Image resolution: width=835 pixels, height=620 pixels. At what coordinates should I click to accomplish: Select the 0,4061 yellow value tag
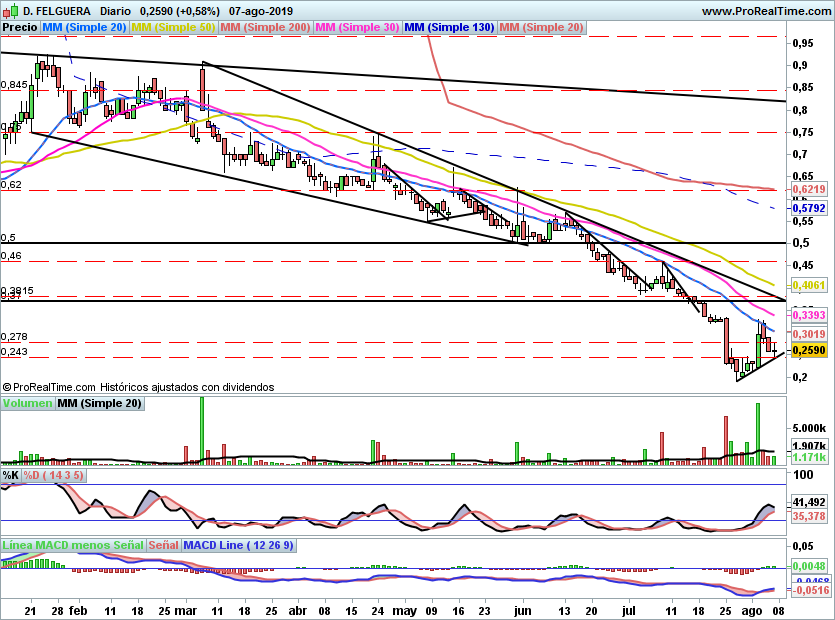[809, 285]
